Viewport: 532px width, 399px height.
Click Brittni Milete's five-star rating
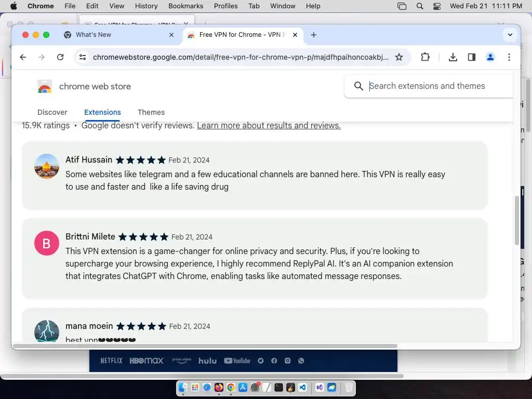point(143,237)
